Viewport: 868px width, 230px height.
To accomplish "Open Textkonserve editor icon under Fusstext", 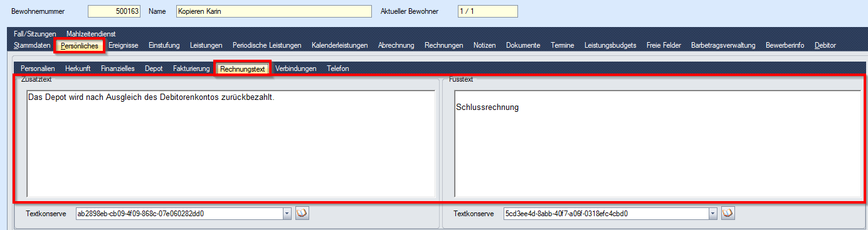I will [728, 213].
